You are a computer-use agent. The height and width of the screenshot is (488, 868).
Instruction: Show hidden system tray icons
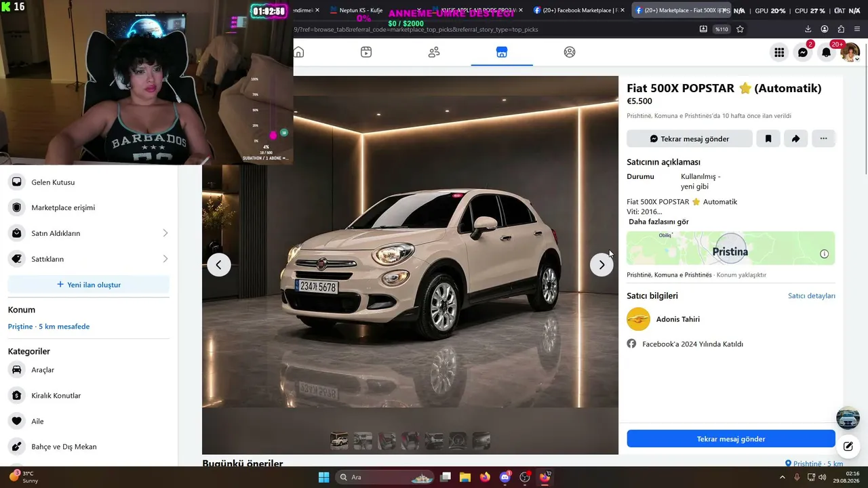point(782,477)
